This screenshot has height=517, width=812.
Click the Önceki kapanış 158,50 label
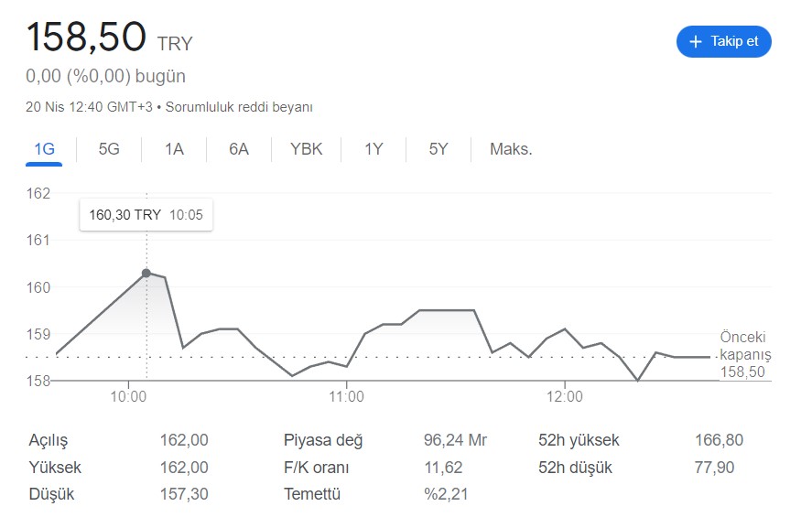pyautogui.click(x=742, y=354)
